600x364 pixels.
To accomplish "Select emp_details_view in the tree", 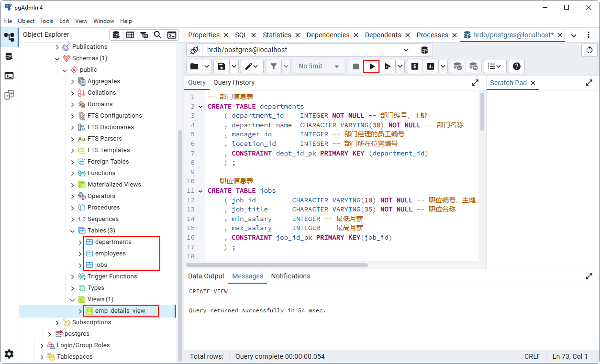I will (x=120, y=311).
